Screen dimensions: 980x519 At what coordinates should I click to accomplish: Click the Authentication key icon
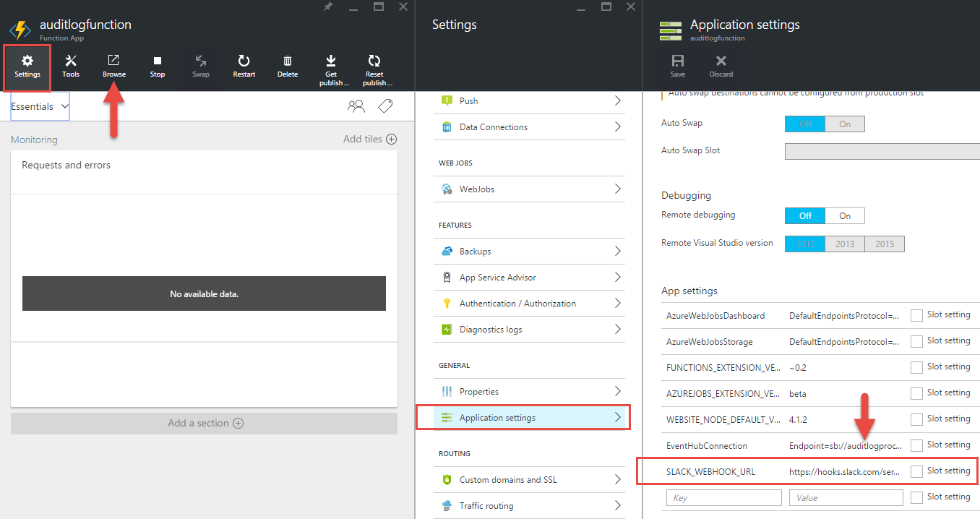[x=447, y=304]
